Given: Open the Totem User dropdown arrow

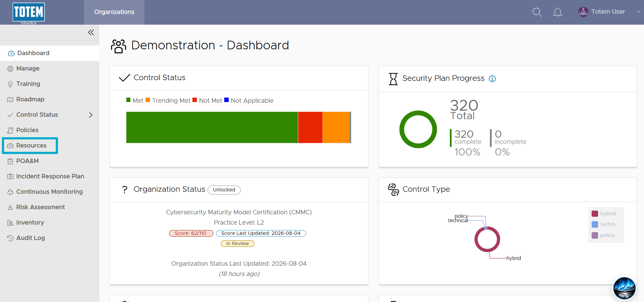Looking at the screenshot, I should pos(639,12).
